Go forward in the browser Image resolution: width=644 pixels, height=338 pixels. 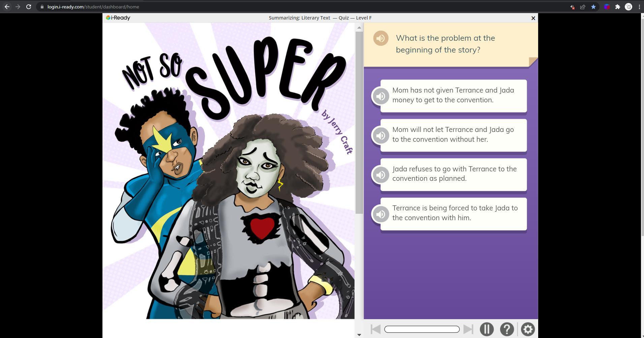tap(18, 7)
